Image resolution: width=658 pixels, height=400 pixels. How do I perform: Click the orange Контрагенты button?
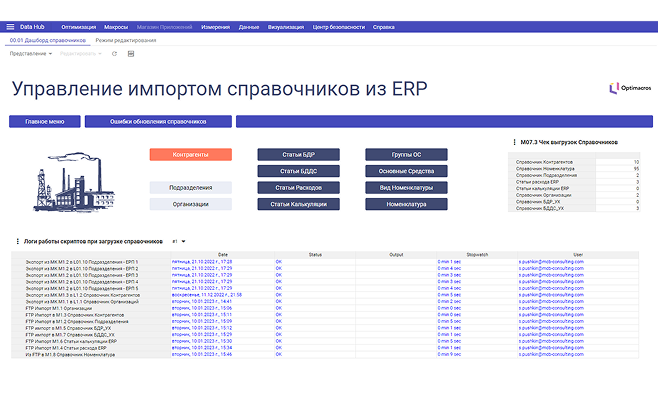[191, 154]
